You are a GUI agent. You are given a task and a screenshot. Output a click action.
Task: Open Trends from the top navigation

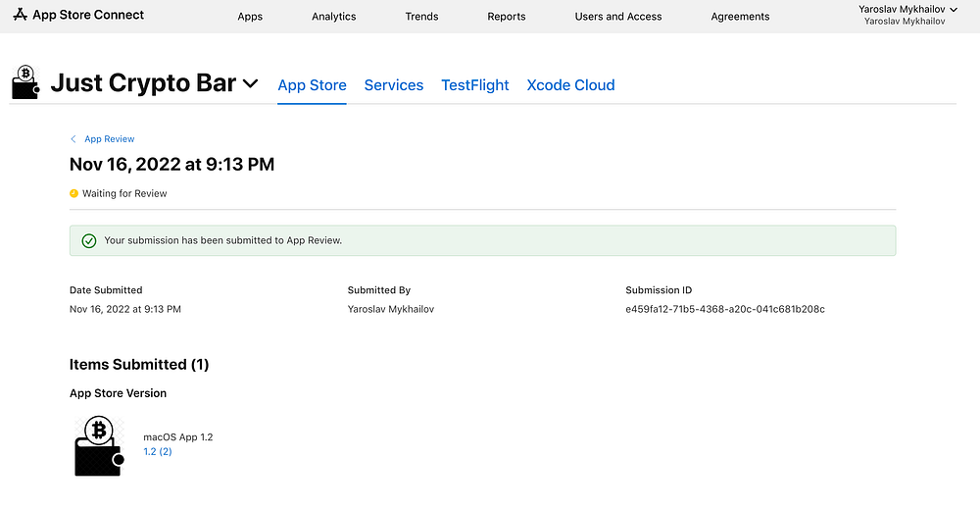pyautogui.click(x=421, y=17)
